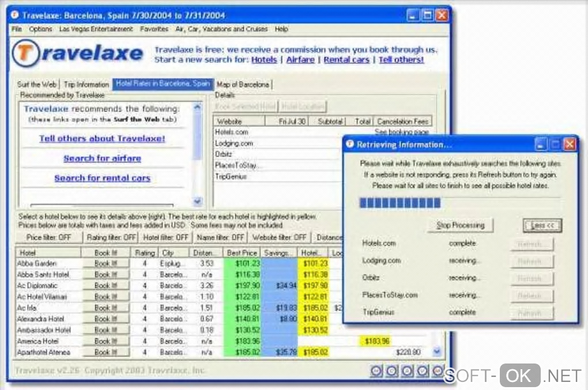Viewport: 588px width, 390px height.
Task: Toggle the Name filter button
Action: 220,237
